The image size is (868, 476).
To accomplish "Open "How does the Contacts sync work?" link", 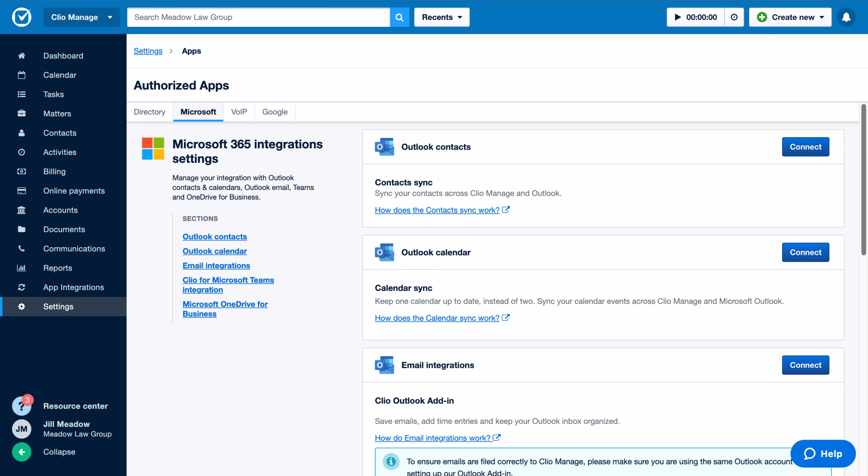I will pyautogui.click(x=437, y=210).
